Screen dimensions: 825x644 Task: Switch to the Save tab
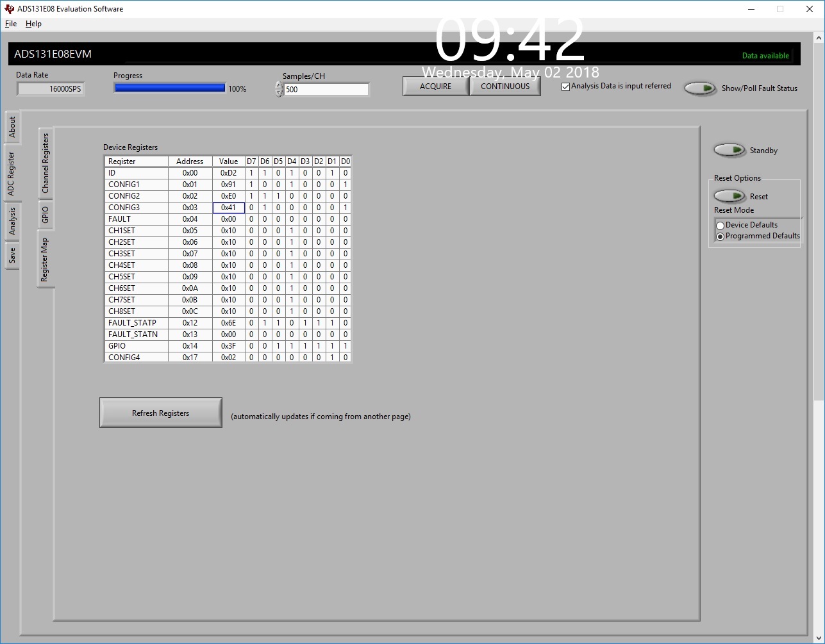pyautogui.click(x=12, y=256)
